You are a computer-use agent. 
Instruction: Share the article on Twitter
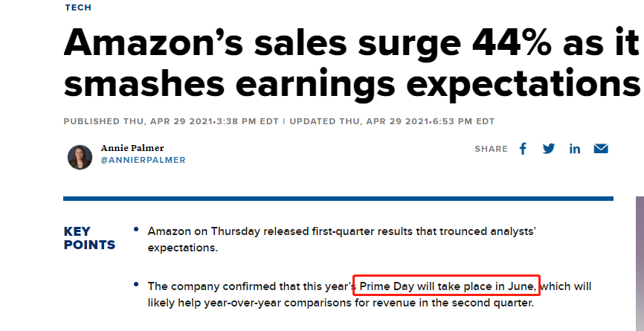click(549, 149)
